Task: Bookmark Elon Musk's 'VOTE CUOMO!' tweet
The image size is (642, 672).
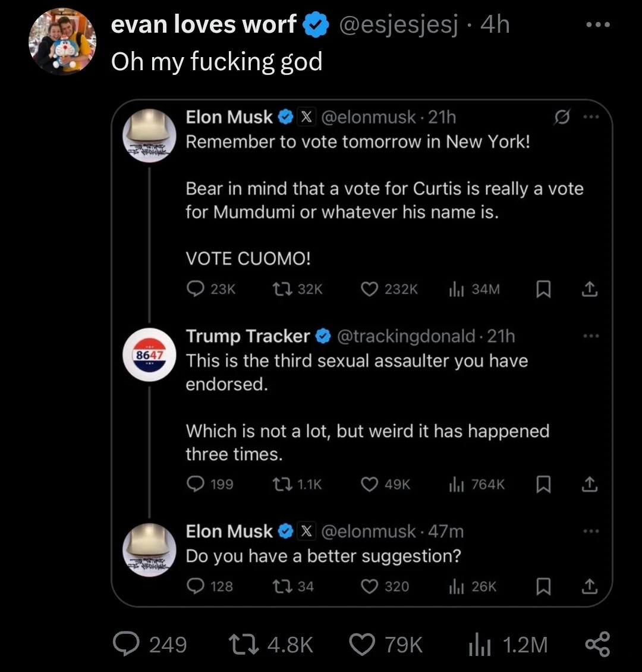Action: 542,289
